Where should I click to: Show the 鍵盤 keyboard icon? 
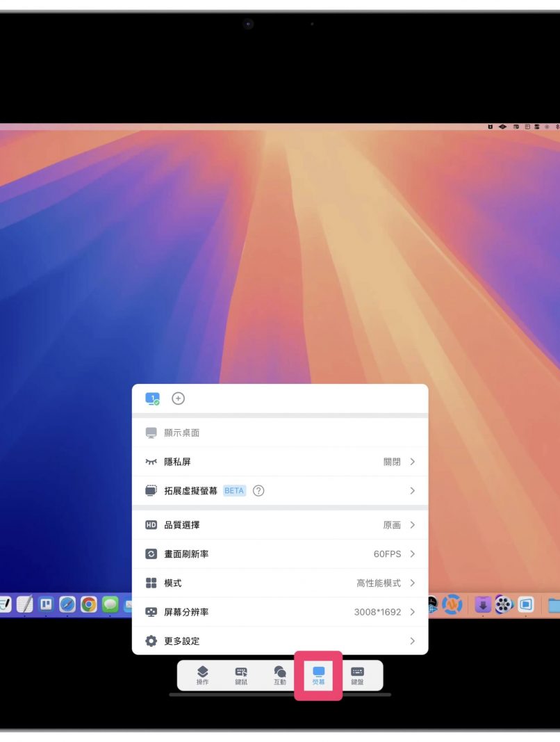point(357,675)
